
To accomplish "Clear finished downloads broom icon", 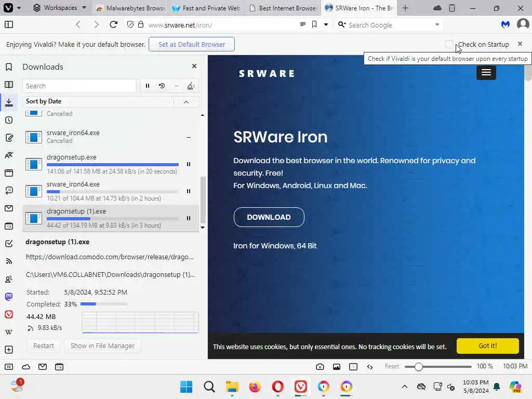I will click(x=191, y=86).
